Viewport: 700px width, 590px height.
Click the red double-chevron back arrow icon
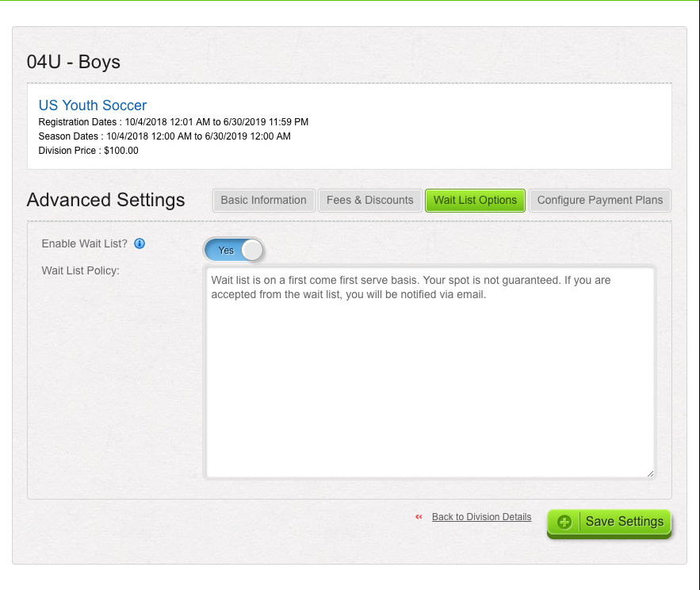point(419,517)
